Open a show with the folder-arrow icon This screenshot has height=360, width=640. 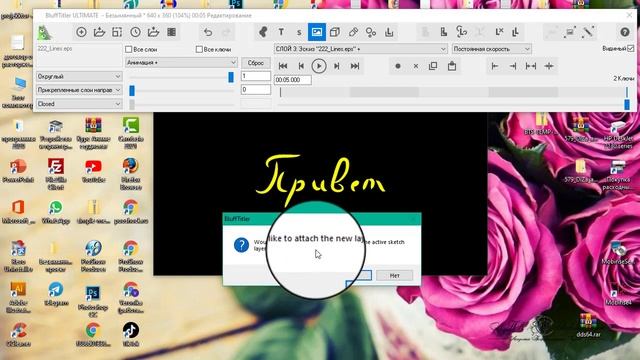(x=99, y=32)
